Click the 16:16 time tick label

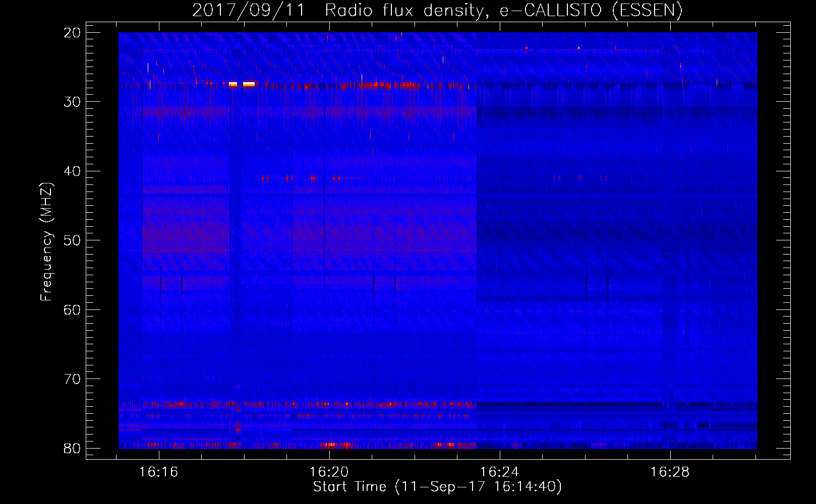point(159,472)
